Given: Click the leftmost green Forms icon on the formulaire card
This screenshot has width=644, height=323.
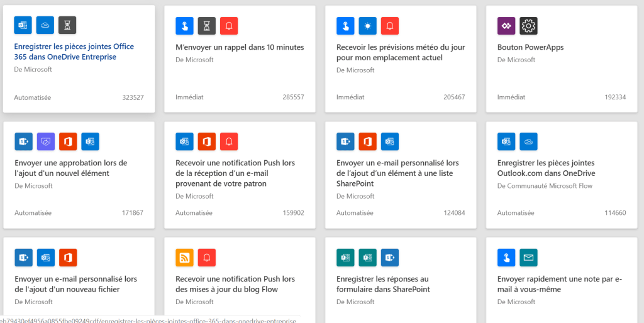Looking at the screenshot, I should pyautogui.click(x=345, y=257).
